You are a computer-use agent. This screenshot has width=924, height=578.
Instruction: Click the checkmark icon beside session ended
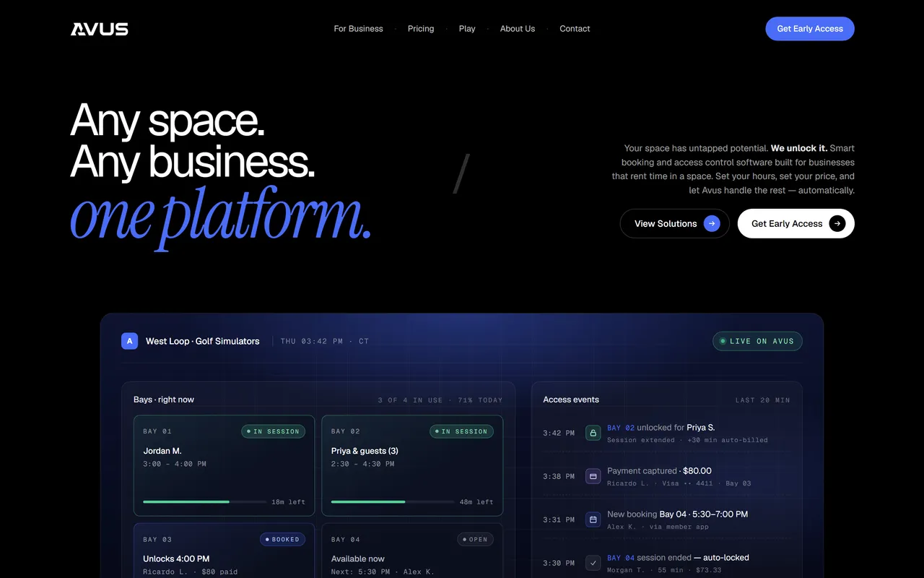click(593, 563)
